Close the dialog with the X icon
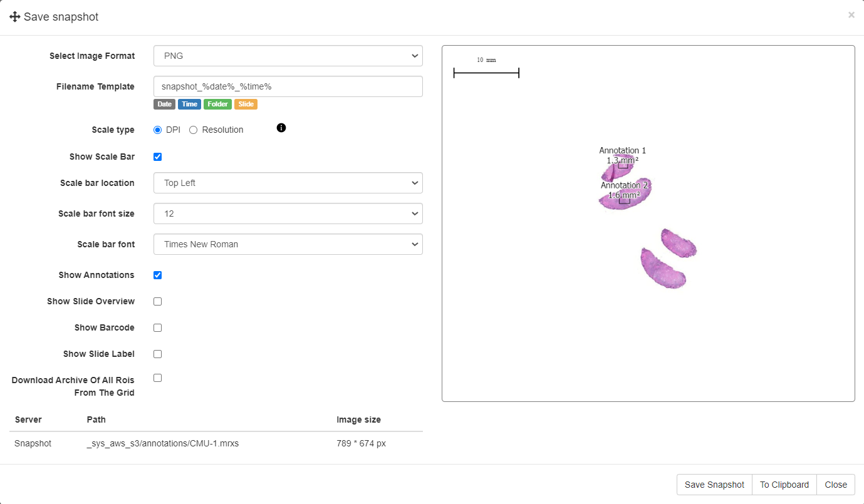Viewport: 864px width, 504px height. (x=851, y=15)
